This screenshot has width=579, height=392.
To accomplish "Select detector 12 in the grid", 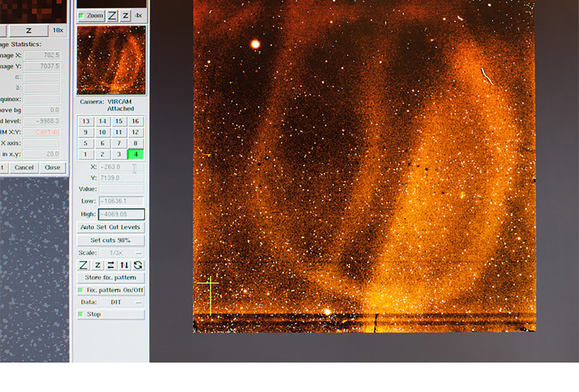I will point(135,132).
